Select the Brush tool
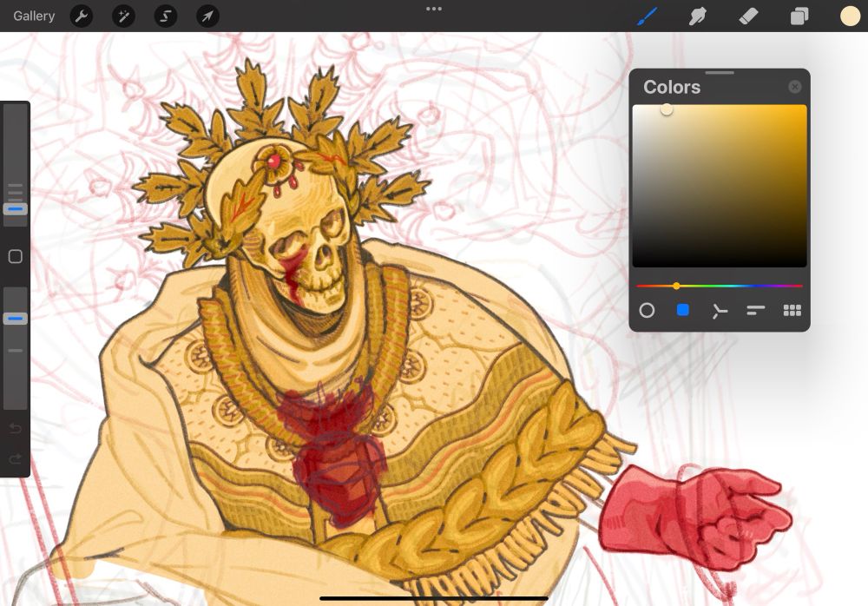This screenshot has height=606, width=868. click(x=647, y=16)
